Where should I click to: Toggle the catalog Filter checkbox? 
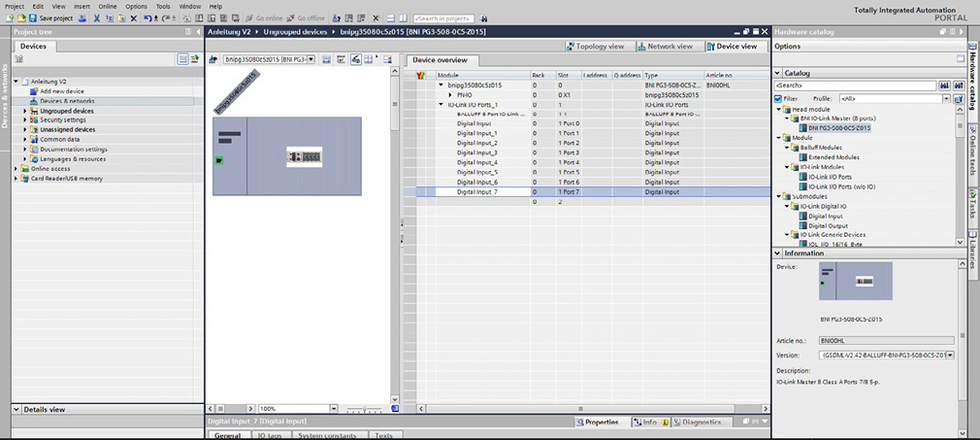[778, 98]
